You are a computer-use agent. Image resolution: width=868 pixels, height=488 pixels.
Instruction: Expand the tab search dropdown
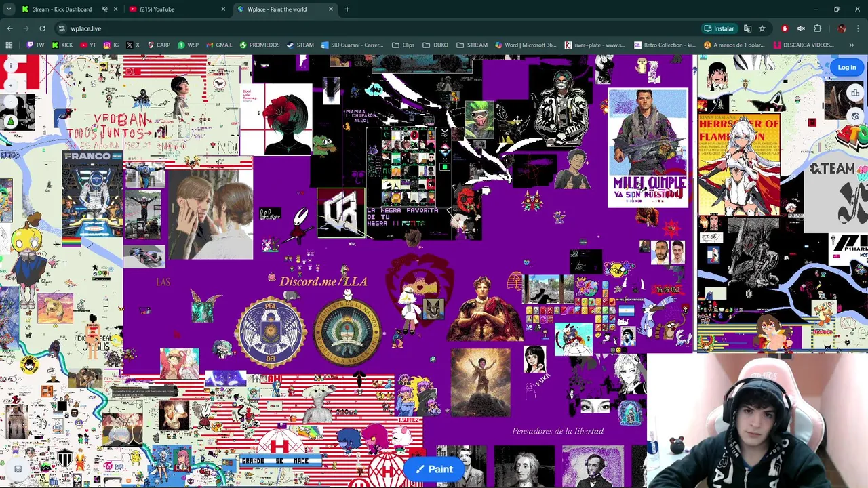pos(9,9)
